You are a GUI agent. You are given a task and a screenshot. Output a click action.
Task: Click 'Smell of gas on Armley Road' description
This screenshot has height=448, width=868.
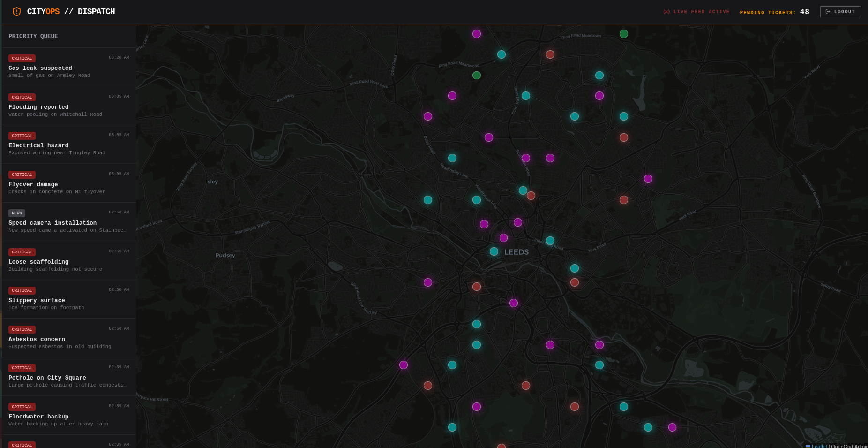pos(49,76)
